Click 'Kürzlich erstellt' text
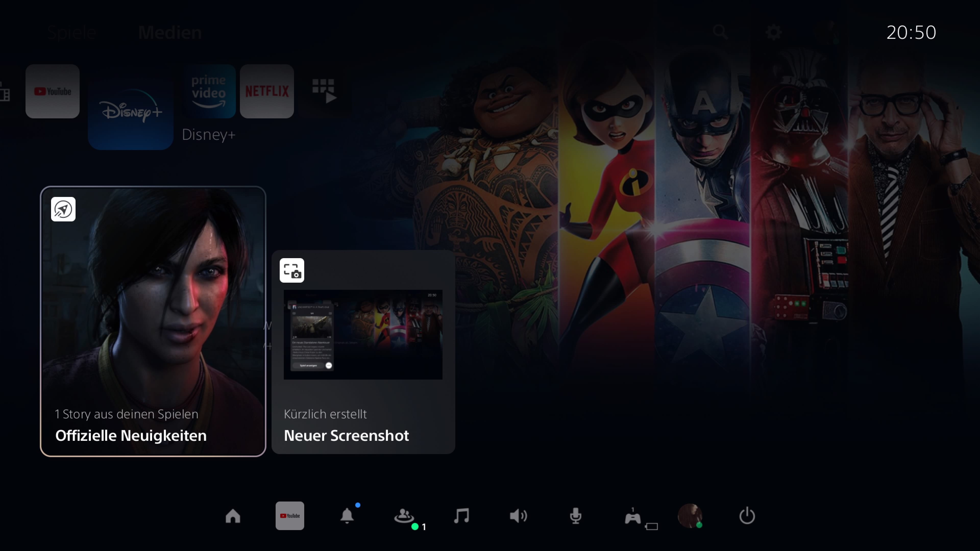This screenshot has width=980, height=551. (325, 414)
